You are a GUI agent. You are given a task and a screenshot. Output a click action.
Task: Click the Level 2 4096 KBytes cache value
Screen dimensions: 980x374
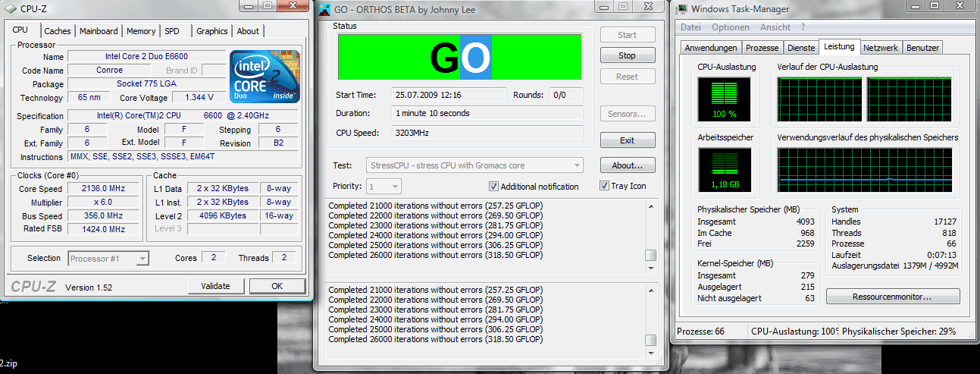(223, 215)
